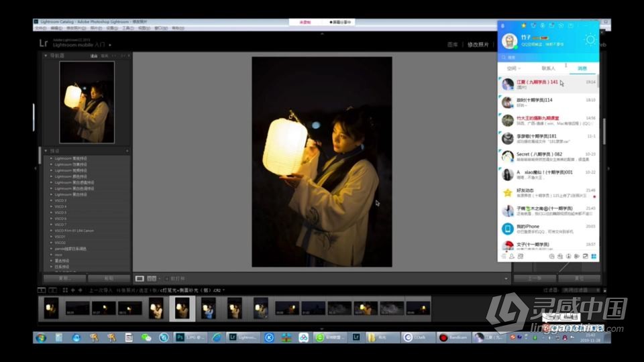Set navigator zoom to 适合

click(x=94, y=56)
